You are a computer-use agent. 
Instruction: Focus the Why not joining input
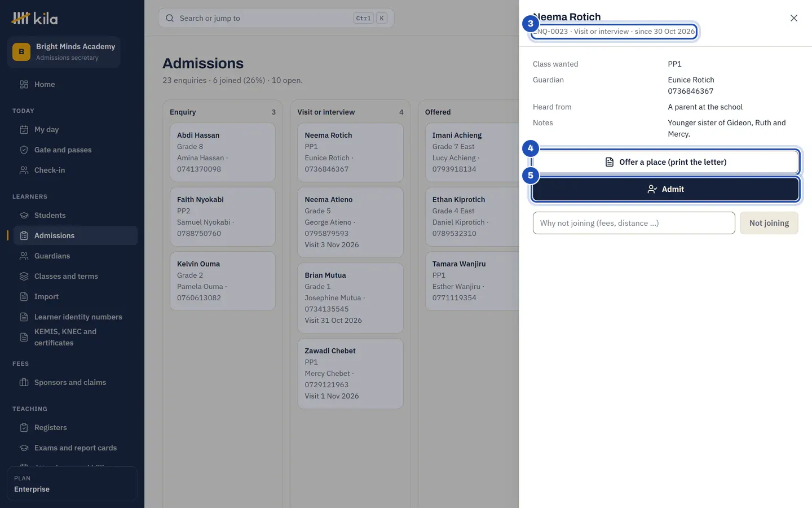tap(634, 223)
